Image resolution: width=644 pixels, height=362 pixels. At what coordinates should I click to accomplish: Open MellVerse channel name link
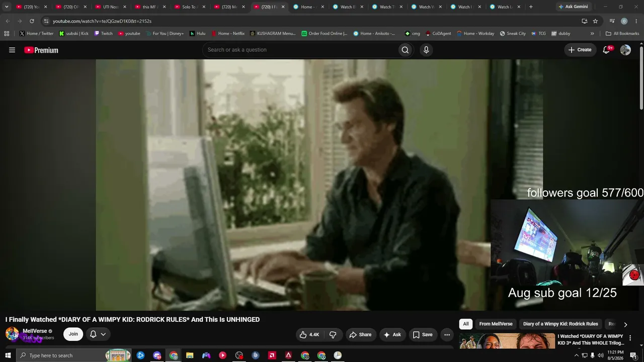(35, 331)
